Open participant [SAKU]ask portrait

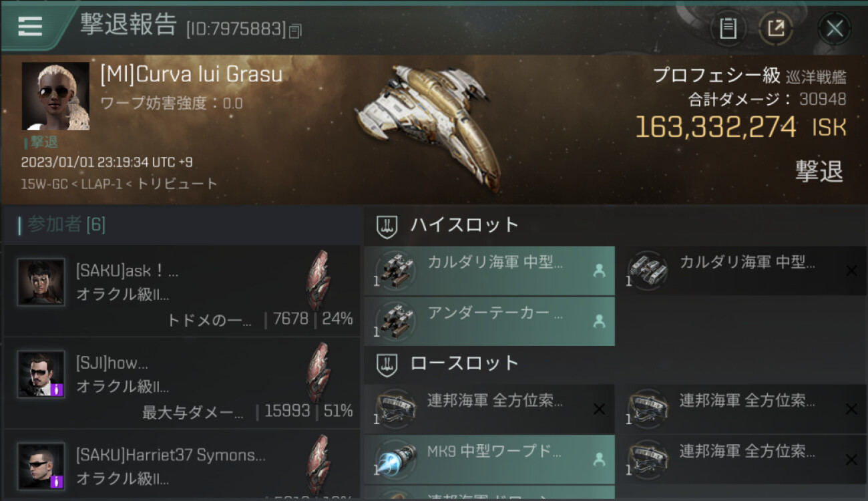(x=41, y=282)
